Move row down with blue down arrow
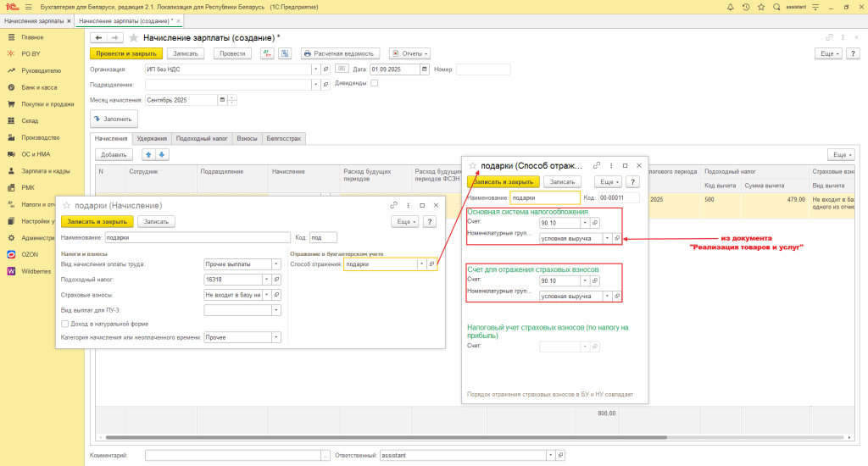 click(162, 155)
